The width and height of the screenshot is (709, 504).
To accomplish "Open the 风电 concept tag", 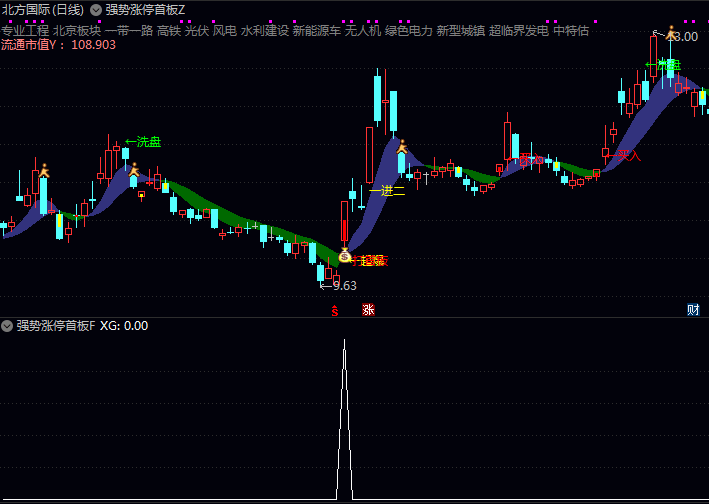I will [225, 31].
